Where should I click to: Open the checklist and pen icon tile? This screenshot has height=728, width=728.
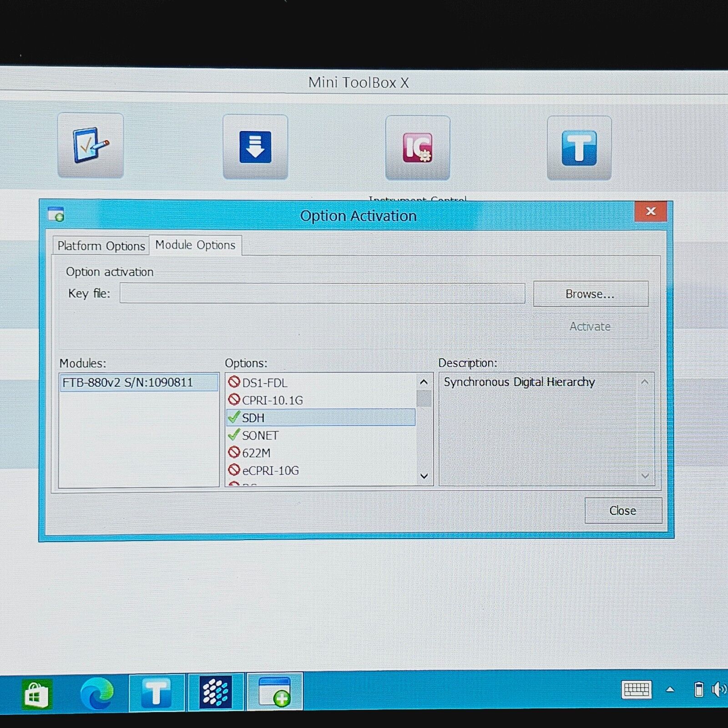91,145
